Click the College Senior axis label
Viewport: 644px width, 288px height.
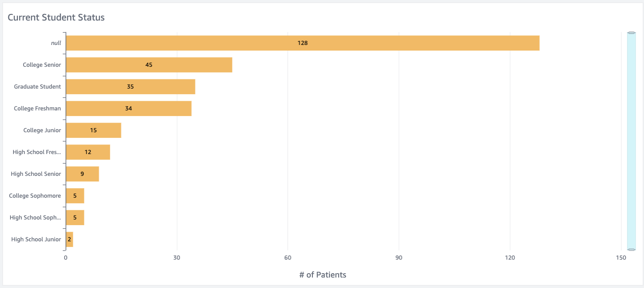tap(42, 65)
